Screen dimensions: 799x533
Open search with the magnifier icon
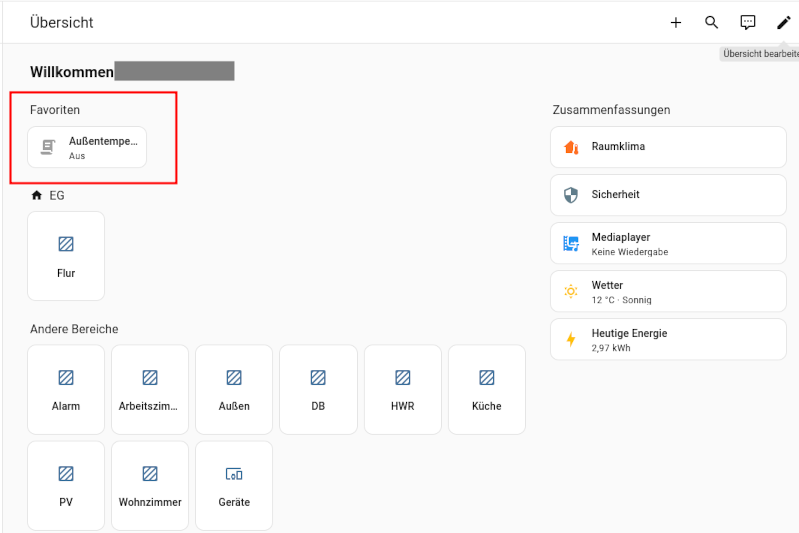712,22
